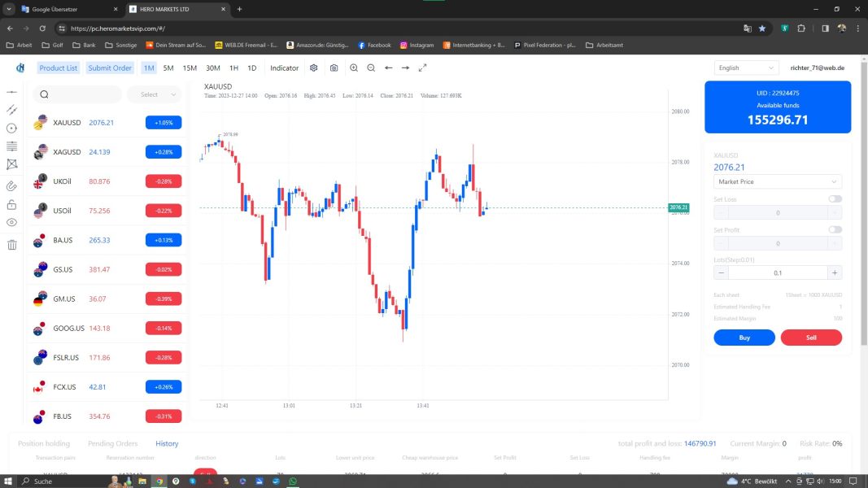Viewport: 868px width, 488px height.
Task: Click the Available funds balance card
Action: point(778,107)
